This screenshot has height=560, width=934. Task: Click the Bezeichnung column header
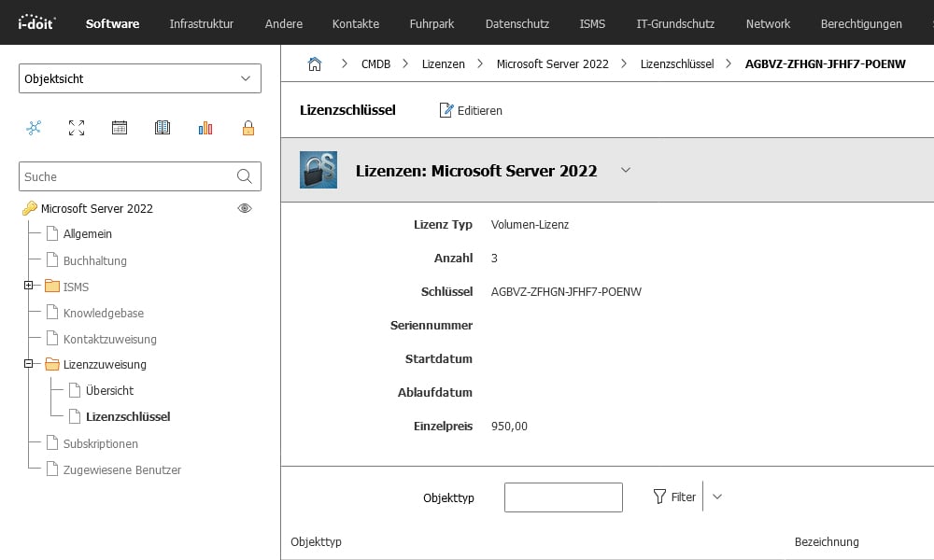pyautogui.click(x=827, y=541)
